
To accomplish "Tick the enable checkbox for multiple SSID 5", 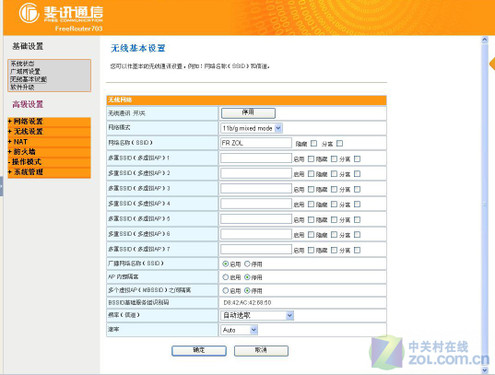I will (x=311, y=220).
